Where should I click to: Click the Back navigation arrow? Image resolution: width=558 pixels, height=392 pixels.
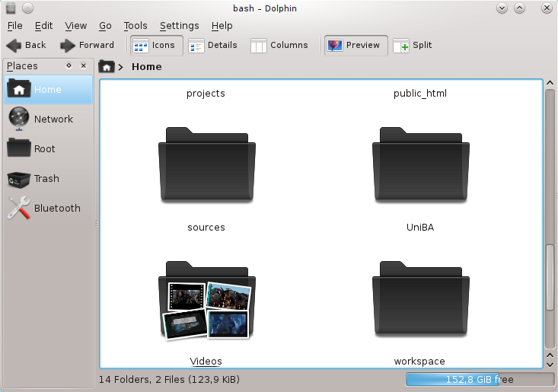pyautogui.click(x=26, y=45)
